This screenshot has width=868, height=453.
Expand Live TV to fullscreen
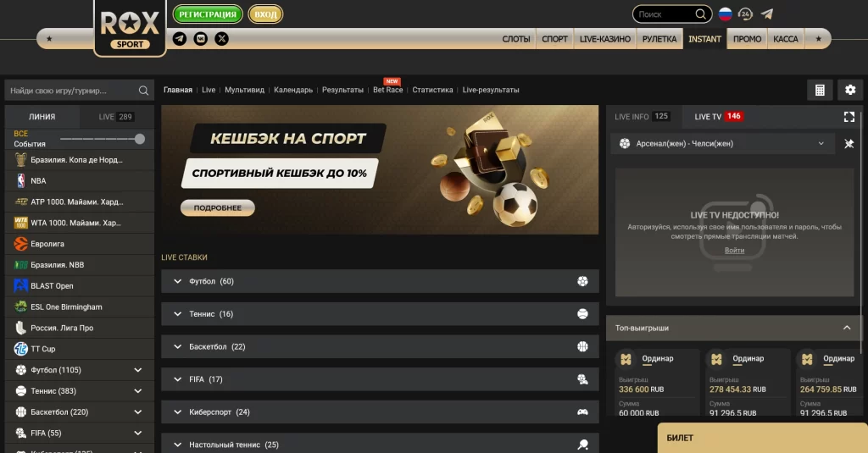coord(849,117)
